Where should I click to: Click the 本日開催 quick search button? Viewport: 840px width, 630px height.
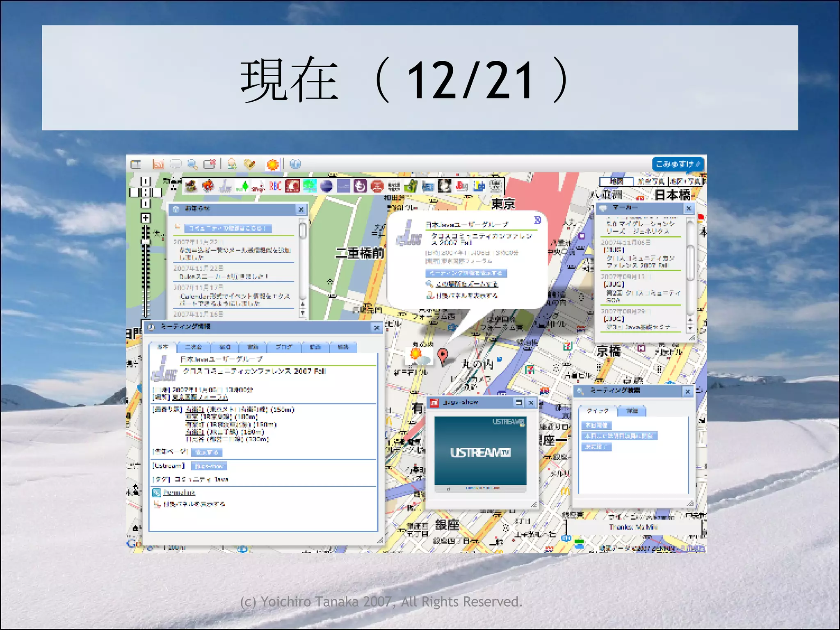point(596,425)
